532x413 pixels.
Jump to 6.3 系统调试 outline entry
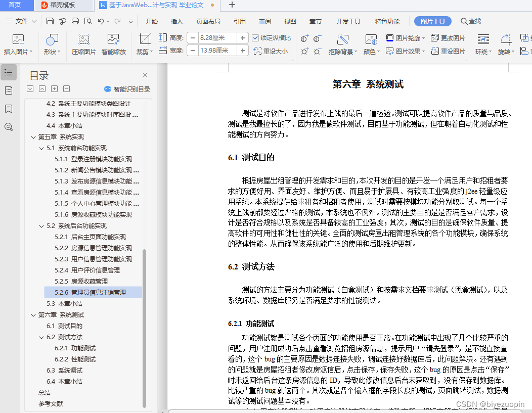[64, 371]
